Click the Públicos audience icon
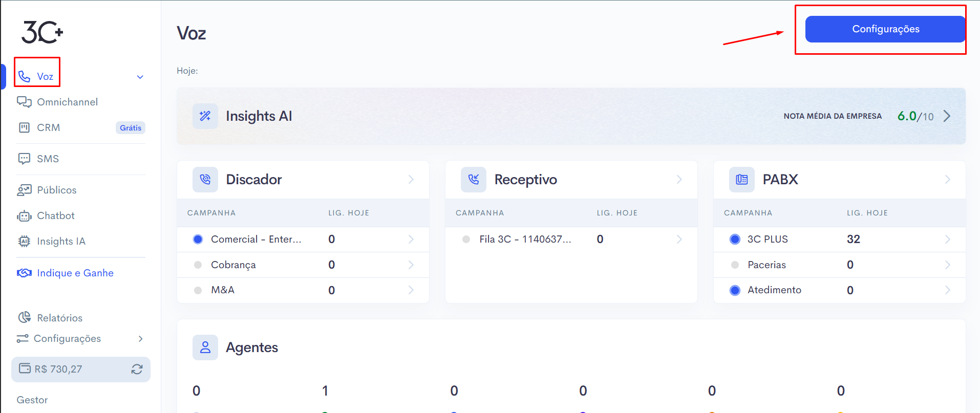 point(24,190)
